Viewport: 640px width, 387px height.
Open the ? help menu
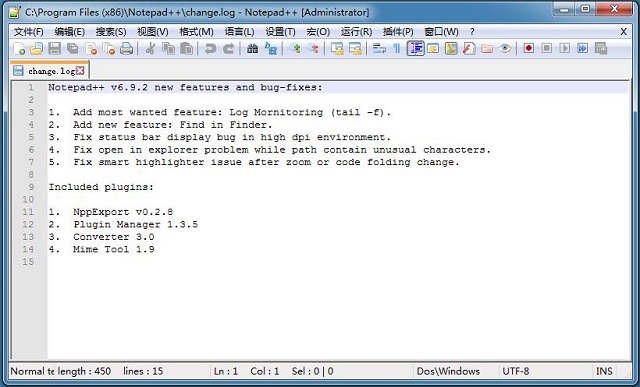pos(472,31)
